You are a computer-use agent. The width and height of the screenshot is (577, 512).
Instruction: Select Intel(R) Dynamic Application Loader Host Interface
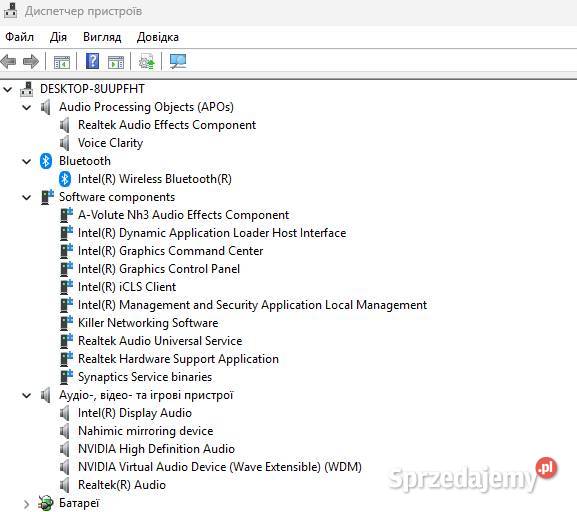(212, 233)
